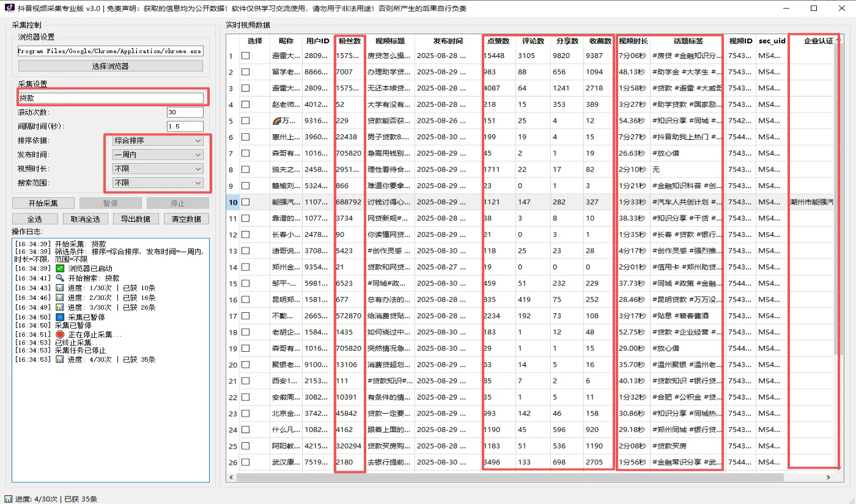Click the 清空数据 button
Viewport: 856px width, 504px height.
point(186,219)
